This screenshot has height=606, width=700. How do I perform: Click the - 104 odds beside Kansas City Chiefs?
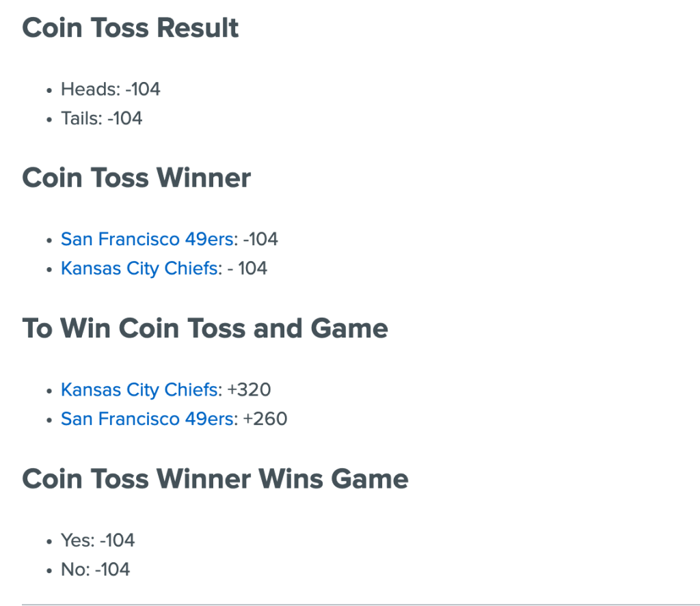(247, 268)
